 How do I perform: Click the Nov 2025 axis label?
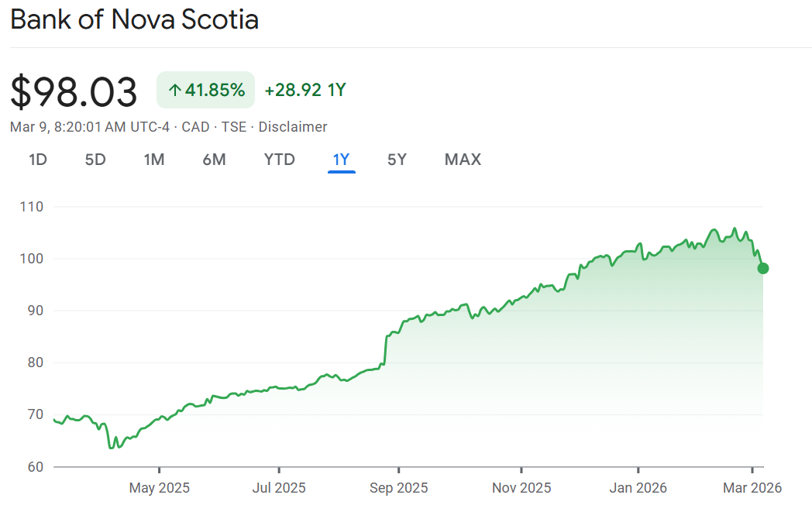coord(521,488)
